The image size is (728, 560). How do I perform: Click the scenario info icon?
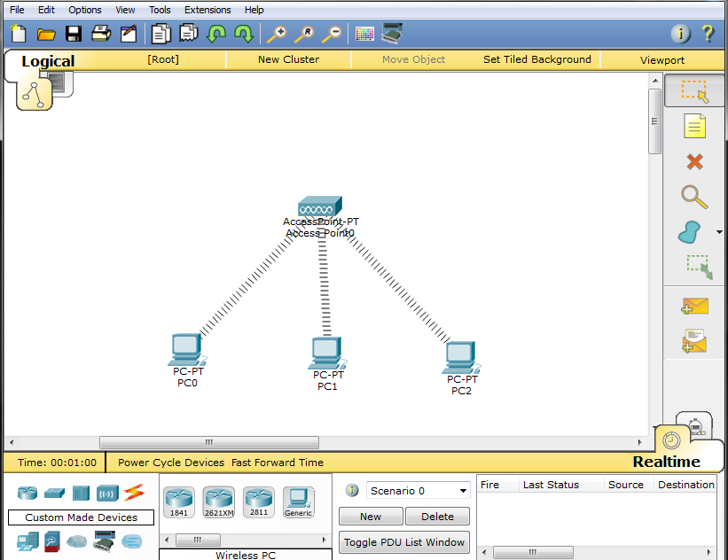click(352, 490)
